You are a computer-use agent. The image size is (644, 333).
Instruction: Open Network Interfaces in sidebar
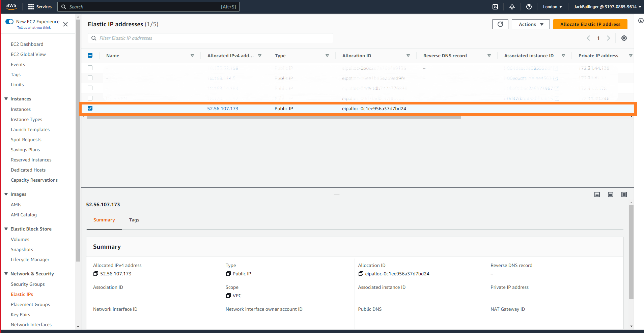point(31,325)
